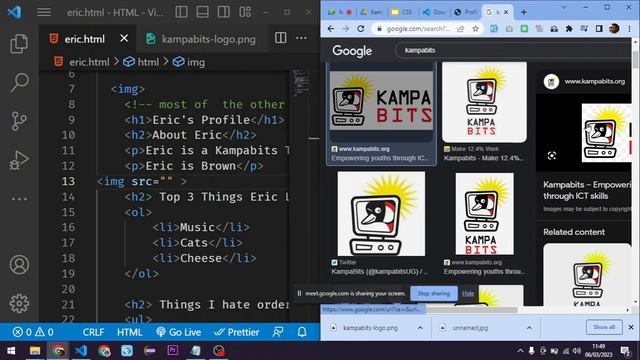Image resolution: width=640 pixels, height=360 pixels.
Task: Select the eric.html breadcrumb
Action: [82, 62]
